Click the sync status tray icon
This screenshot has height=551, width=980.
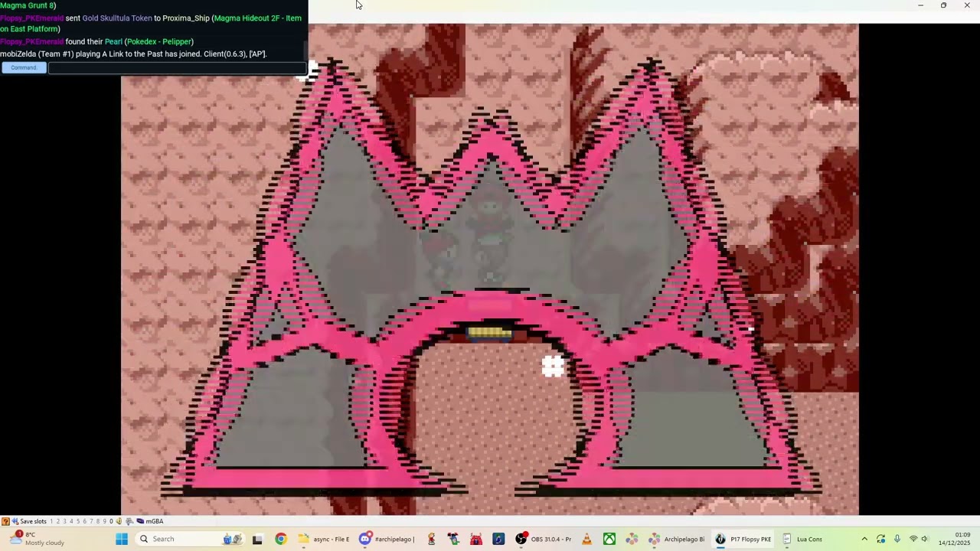881,539
